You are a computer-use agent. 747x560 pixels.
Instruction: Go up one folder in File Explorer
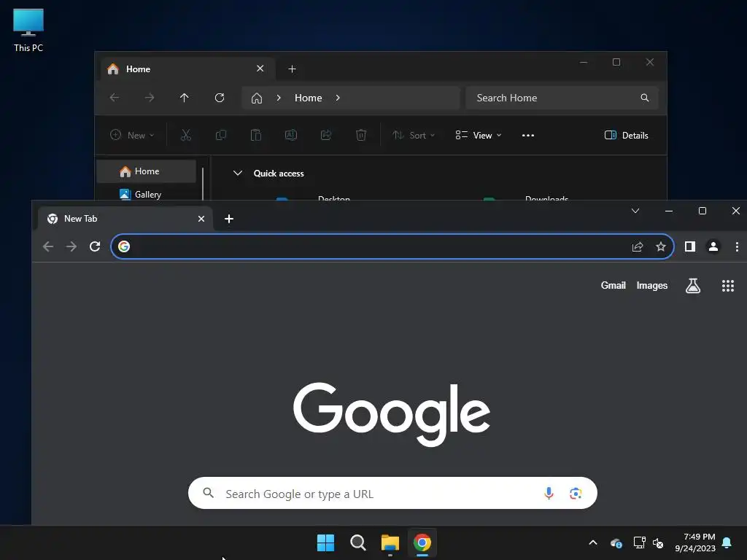tap(185, 98)
